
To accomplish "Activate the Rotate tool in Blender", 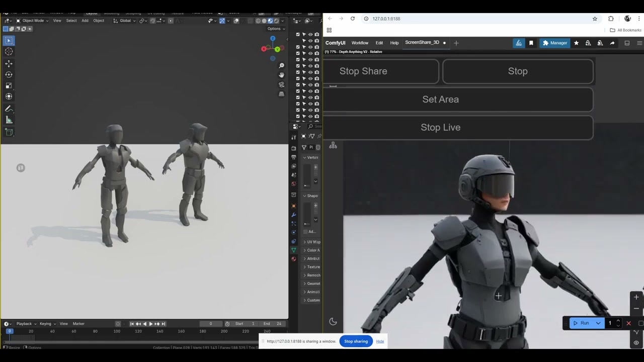I will 9,75.
